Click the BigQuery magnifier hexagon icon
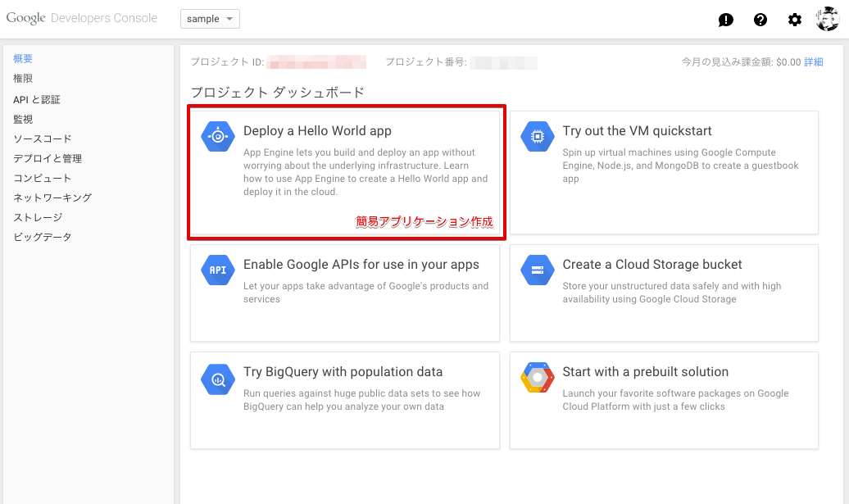 pos(218,379)
